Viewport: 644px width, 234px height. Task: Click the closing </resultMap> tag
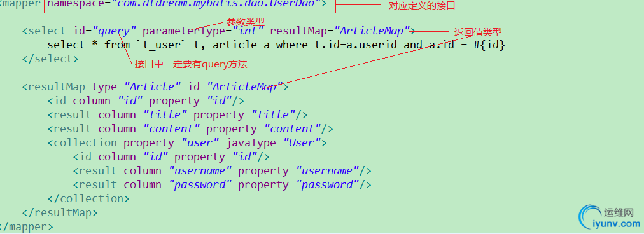[60, 212]
